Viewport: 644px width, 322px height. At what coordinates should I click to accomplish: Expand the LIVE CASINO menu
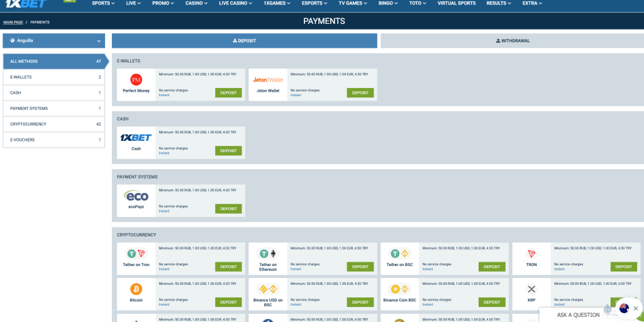coord(236,3)
